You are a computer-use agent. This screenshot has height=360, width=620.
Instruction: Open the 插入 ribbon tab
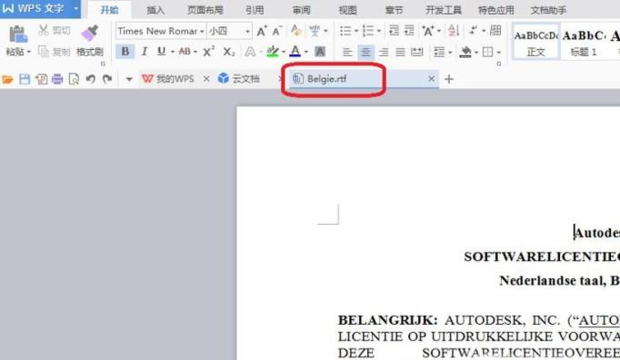point(155,10)
